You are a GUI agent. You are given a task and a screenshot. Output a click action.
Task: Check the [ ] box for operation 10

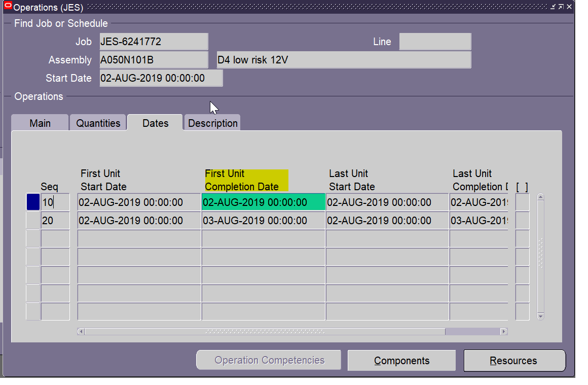(x=522, y=202)
